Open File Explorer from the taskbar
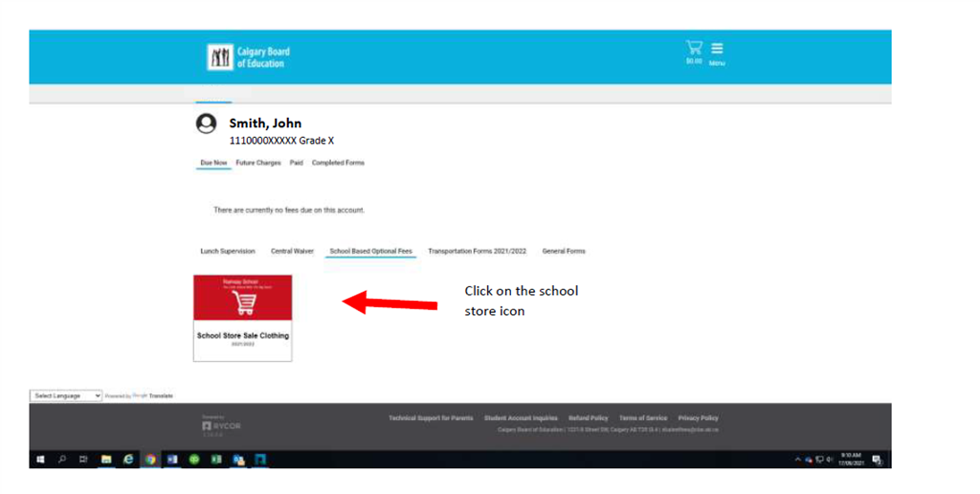The width and height of the screenshot is (980, 494). (x=106, y=460)
